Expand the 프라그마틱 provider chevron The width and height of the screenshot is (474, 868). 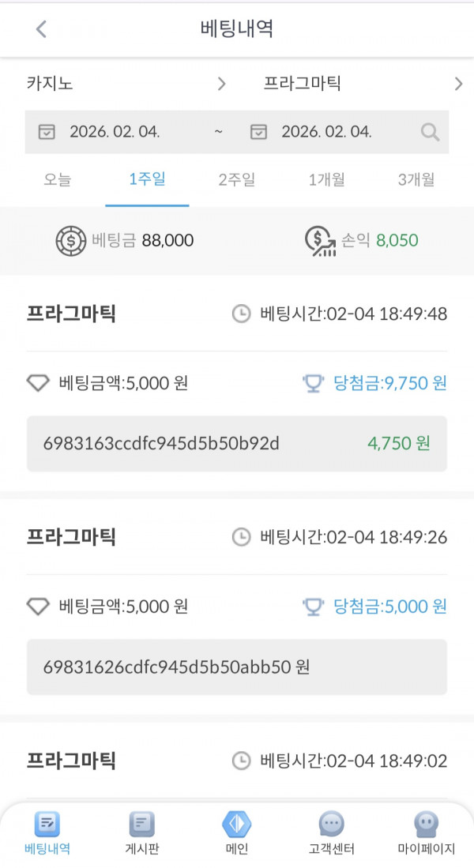[x=457, y=83]
